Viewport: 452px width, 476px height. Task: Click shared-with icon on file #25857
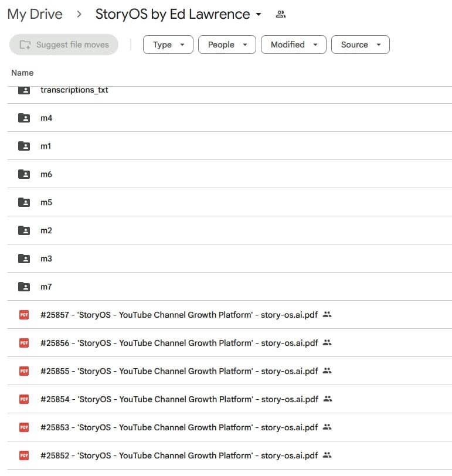point(327,314)
